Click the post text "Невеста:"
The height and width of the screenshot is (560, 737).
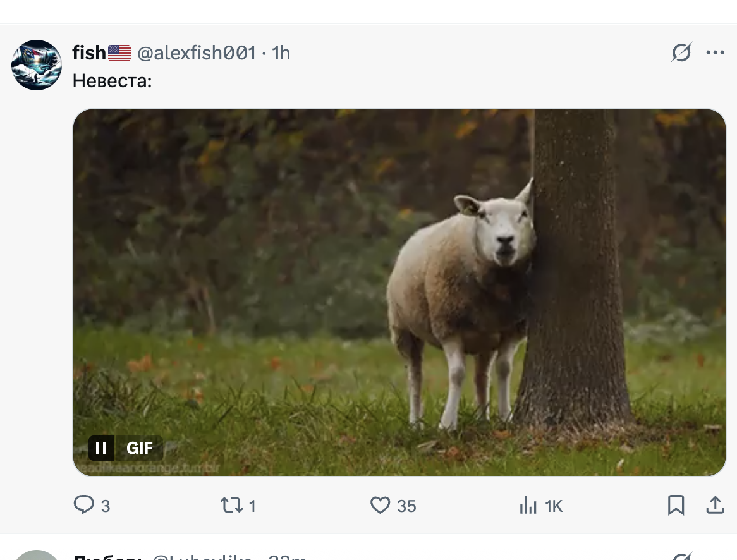tap(112, 80)
